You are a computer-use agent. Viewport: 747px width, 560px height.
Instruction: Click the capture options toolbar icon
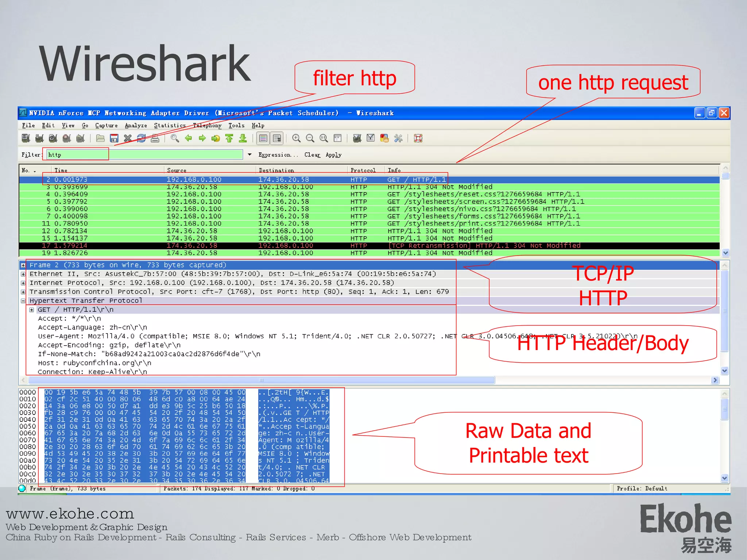click(39, 138)
